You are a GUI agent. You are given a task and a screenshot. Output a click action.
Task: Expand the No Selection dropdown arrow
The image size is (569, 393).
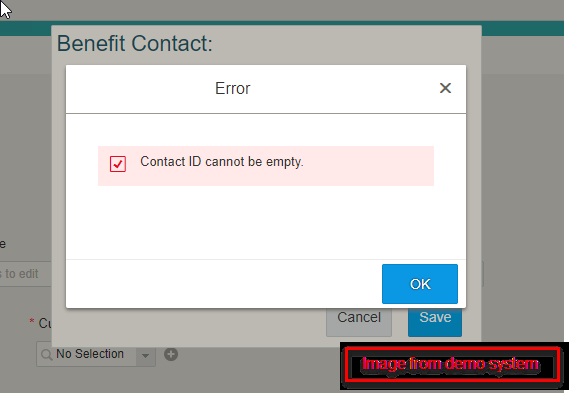146,355
